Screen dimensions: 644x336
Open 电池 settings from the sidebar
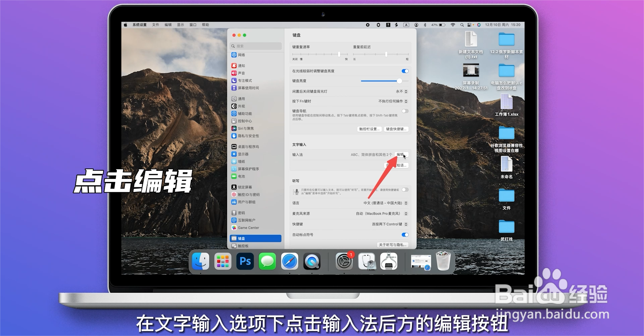pyautogui.click(x=242, y=176)
